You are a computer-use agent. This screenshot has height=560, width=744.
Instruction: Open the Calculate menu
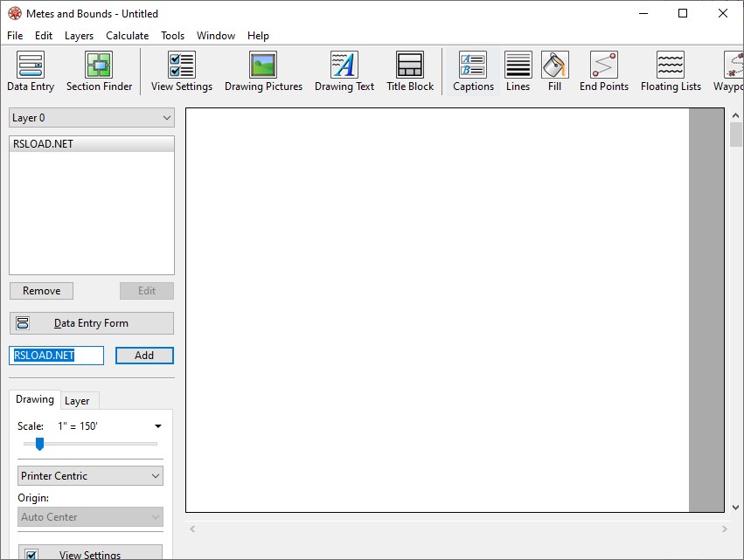pyautogui.click(x=127, y=36)
